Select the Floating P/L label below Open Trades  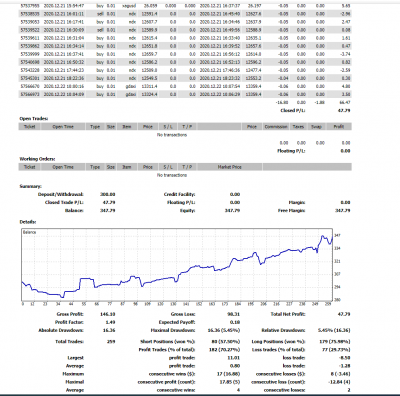pyautogui.click(x=291, y=151)
